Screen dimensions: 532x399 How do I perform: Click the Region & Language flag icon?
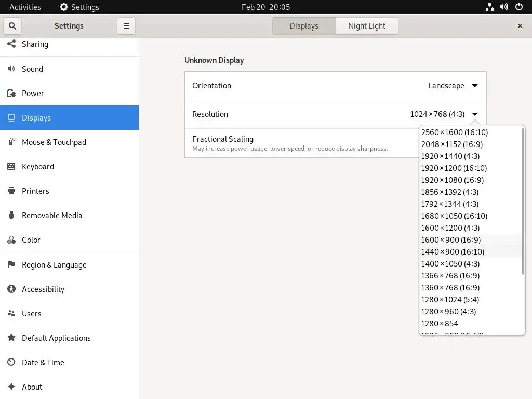tap(11, 264)
